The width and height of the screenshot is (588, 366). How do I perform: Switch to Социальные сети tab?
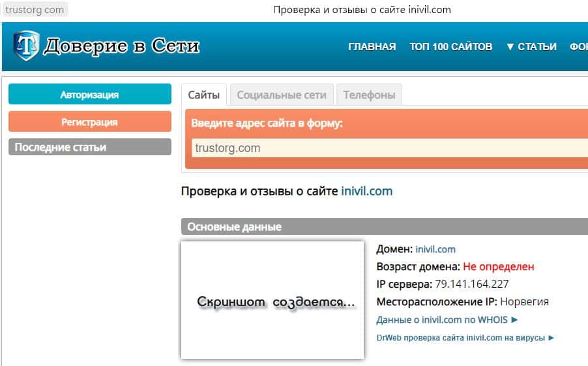tap(282, 95)
